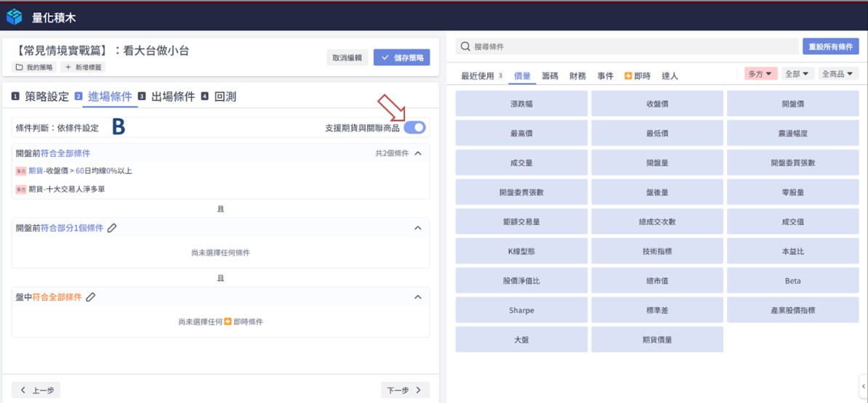Screen dimensions: 868x403
Task: Focus the 搜尋條件 search field
Action: 632,46
